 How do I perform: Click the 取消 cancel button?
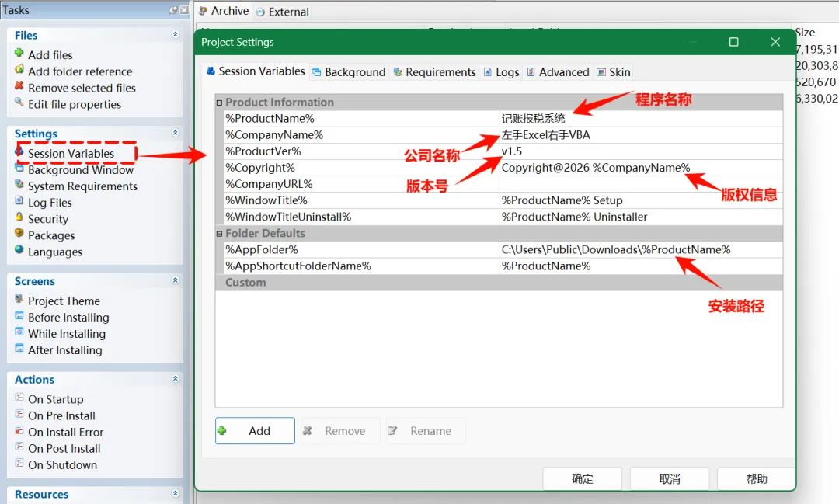point(670,479)
